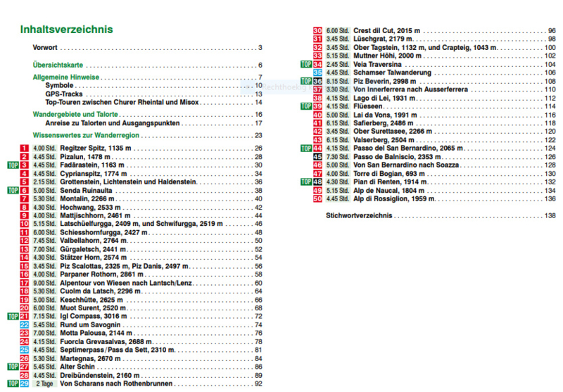Open Crest dil Cut, 2015 m entry
Image resolution: width=563 pixels, height=392 pixels.
[x=386, y=30]
